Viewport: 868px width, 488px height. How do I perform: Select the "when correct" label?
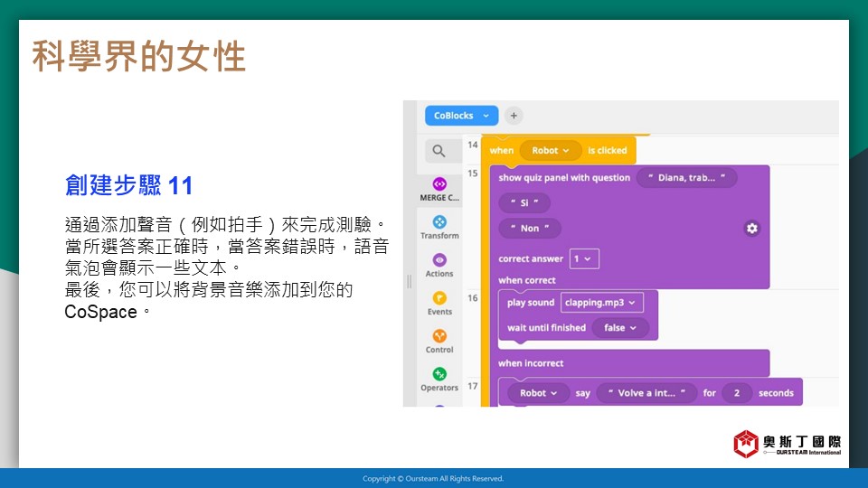(527, 280)
